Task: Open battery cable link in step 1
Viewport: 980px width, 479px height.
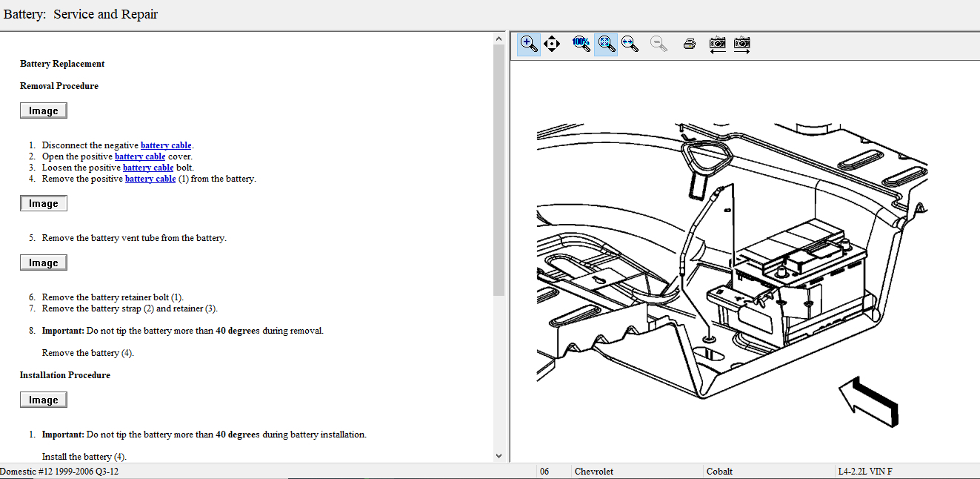Action: [x=166, y=145]
